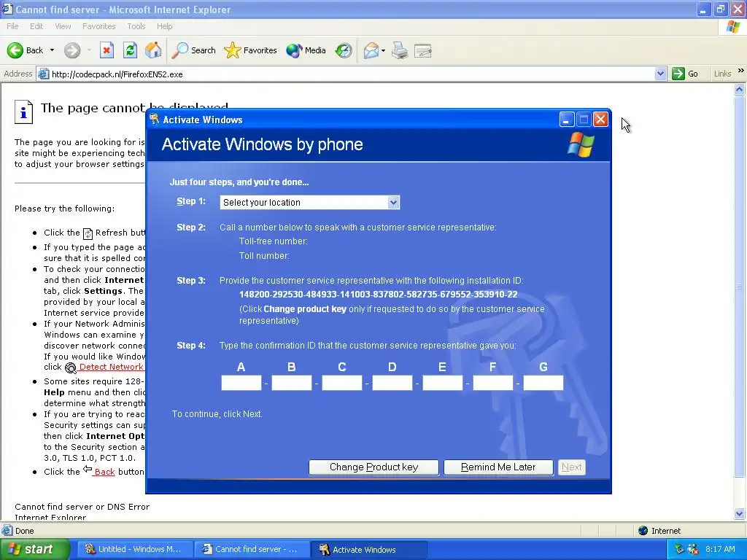Viewport: 747px width, 560px height.
Task: Click confirmation ID field F
Action: pos(493,383)
